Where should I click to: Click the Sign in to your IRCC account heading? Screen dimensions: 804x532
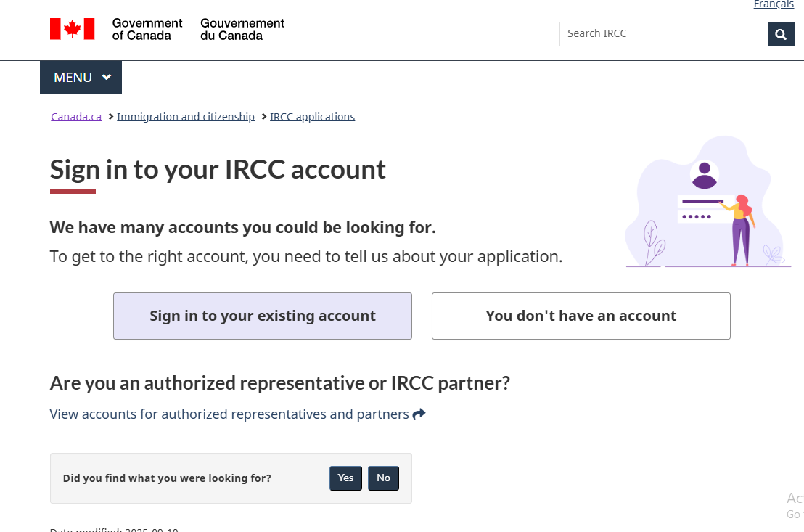click(x=218, y=170)
